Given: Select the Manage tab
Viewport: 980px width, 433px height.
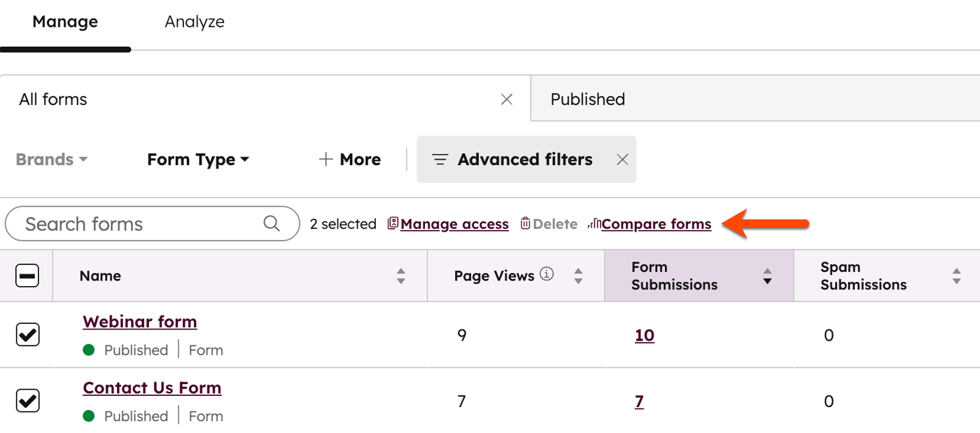Looking at the screenshot, I should tap(64, 22).
